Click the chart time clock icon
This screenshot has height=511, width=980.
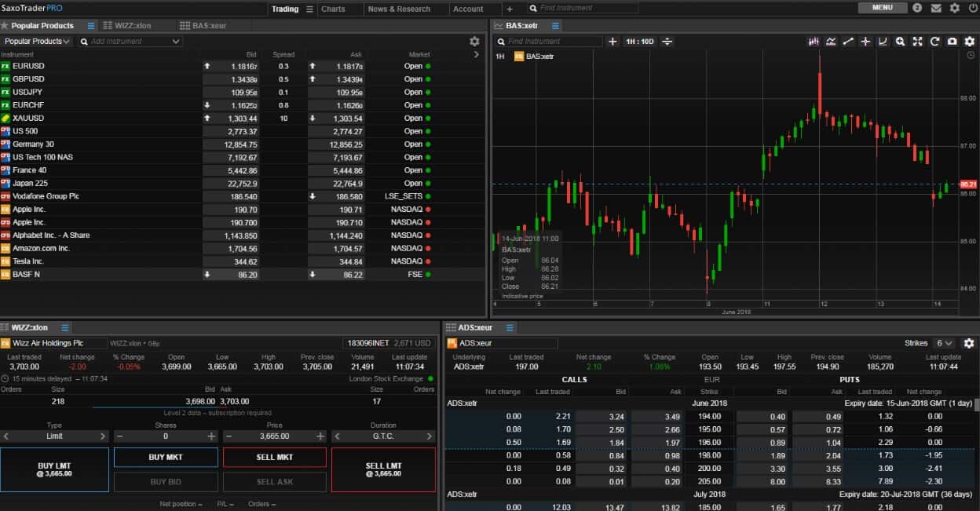pyautogui.click(x=972, y=55)
